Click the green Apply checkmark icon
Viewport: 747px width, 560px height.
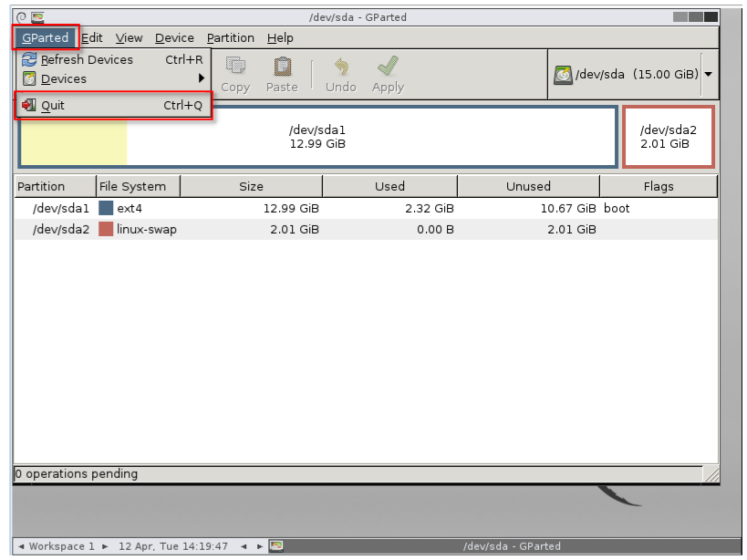coord(388,66)
